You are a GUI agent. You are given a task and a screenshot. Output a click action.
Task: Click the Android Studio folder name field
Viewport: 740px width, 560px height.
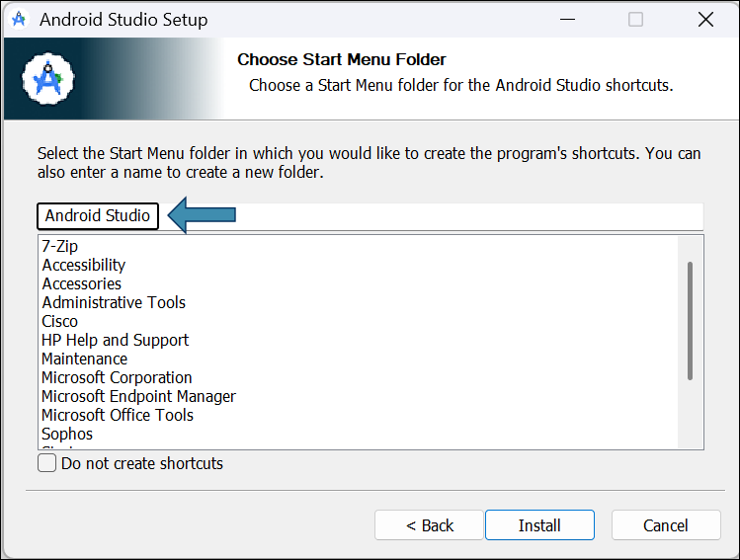click(x=370, y=216)
